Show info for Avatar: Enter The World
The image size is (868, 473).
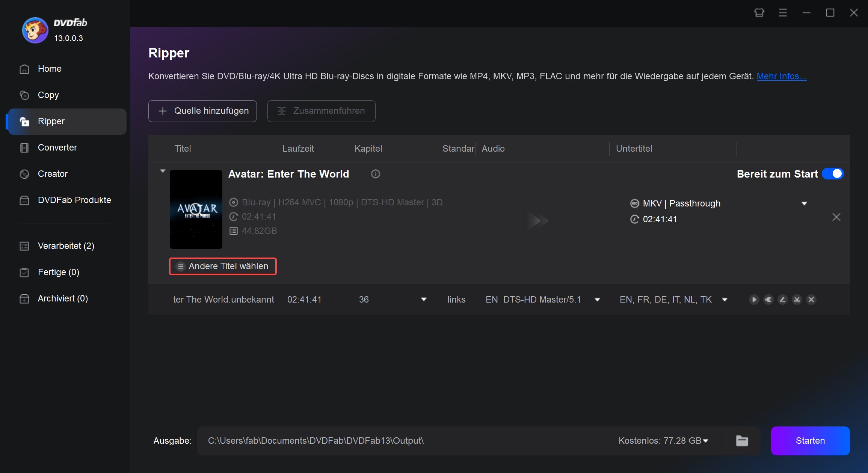pos(375,174)
